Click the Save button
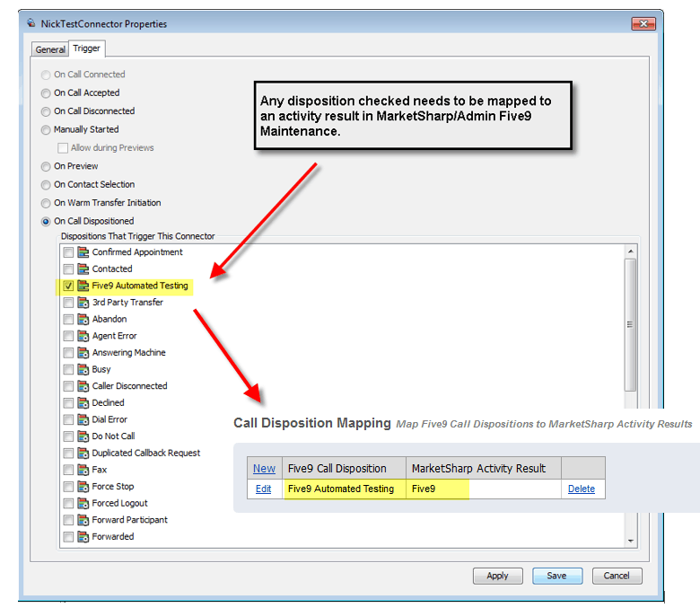 (557, 576)
